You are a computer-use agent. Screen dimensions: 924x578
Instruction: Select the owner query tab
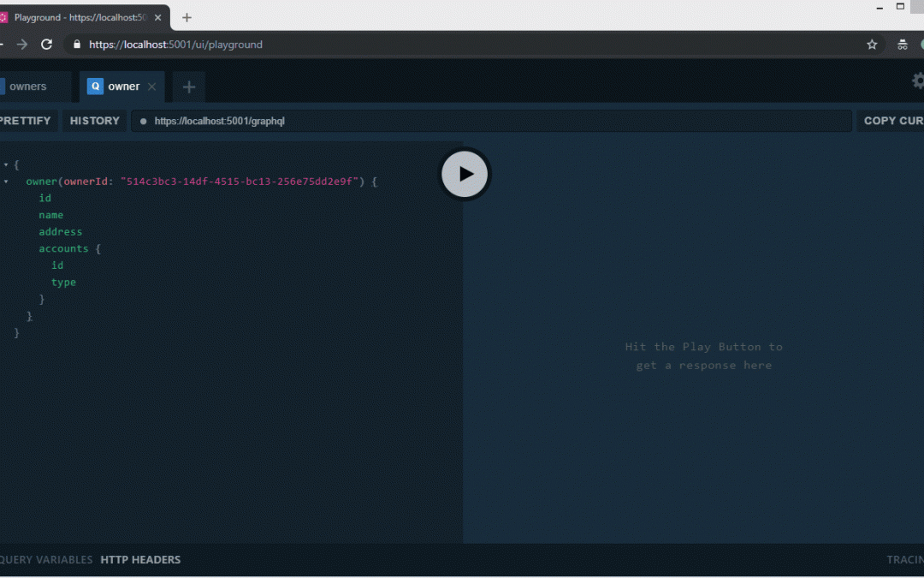click(x=123, y=86)
